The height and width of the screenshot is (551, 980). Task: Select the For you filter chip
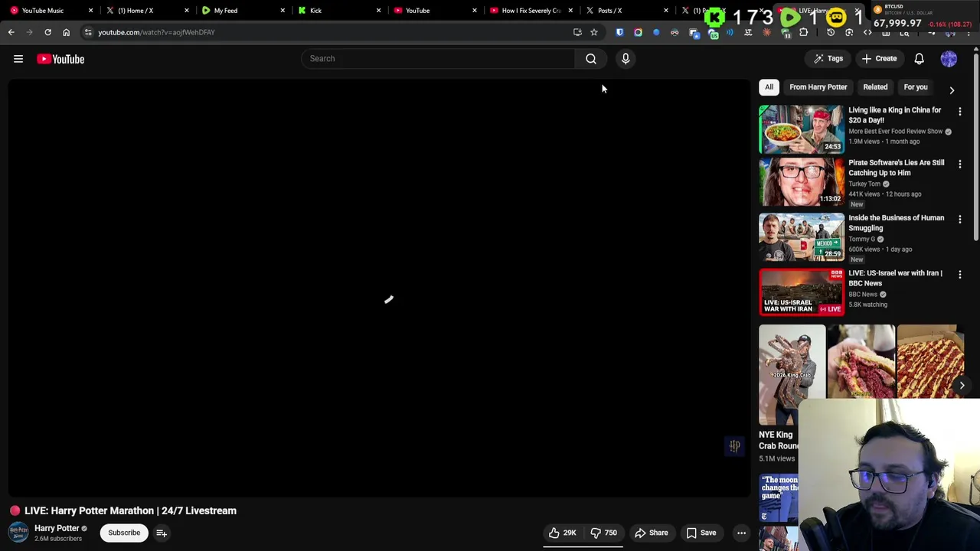(x=916, y=87)
